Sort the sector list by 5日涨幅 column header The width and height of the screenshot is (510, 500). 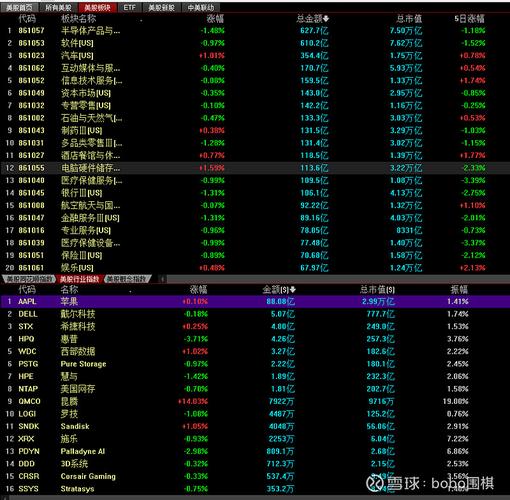(469, 19)
